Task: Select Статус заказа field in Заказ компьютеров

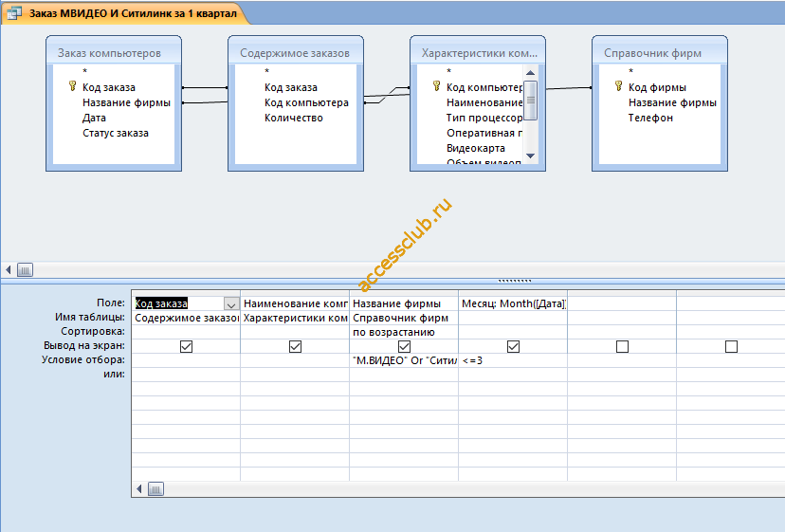Action: [x=115, y=133]
